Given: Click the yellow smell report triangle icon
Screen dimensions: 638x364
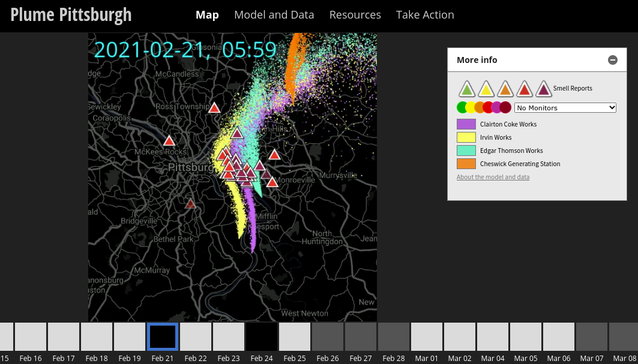Looking at the screenshot, I should [486, 89].
